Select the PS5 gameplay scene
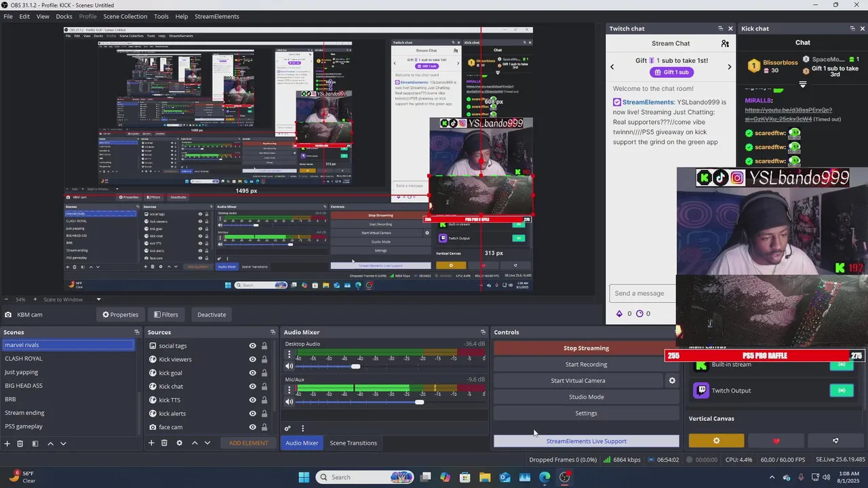Screen dimensions: 868x488 pyautogui.click(x=68, y=426)
